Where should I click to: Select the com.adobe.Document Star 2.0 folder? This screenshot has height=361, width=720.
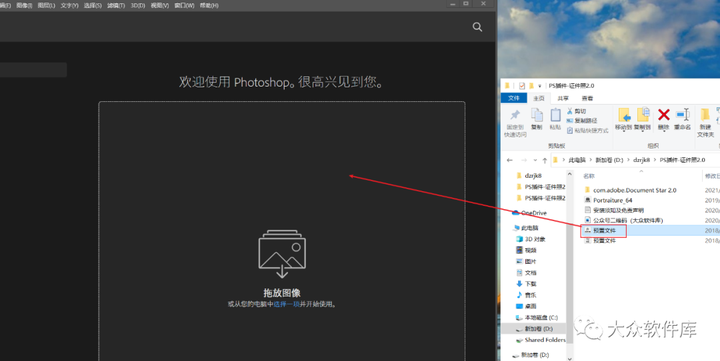click(x=635, y=190)
